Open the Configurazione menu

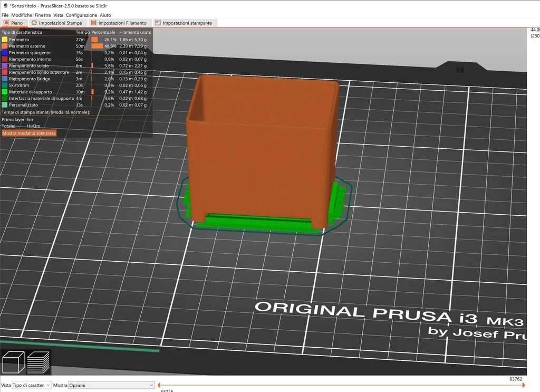81,15
